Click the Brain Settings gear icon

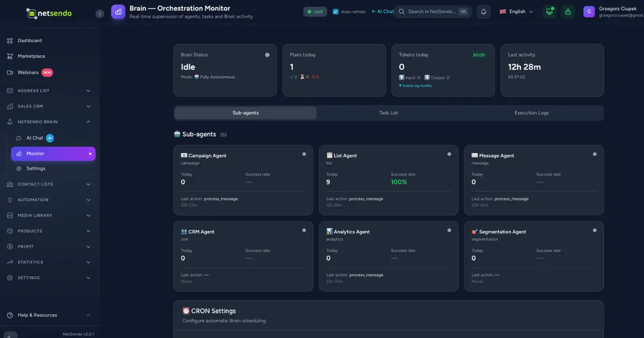click(x=19, y=168)
